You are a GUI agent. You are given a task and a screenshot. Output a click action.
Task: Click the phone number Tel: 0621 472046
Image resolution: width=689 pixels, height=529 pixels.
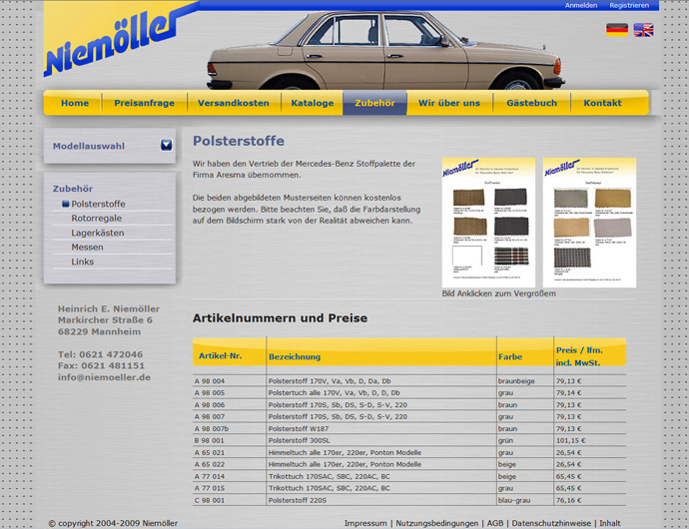pos(100,354)
